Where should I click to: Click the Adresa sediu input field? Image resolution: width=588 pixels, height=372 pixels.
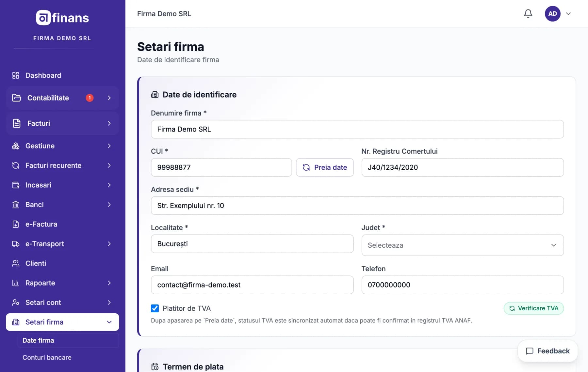pyautogui.click(x=357, y=206)
